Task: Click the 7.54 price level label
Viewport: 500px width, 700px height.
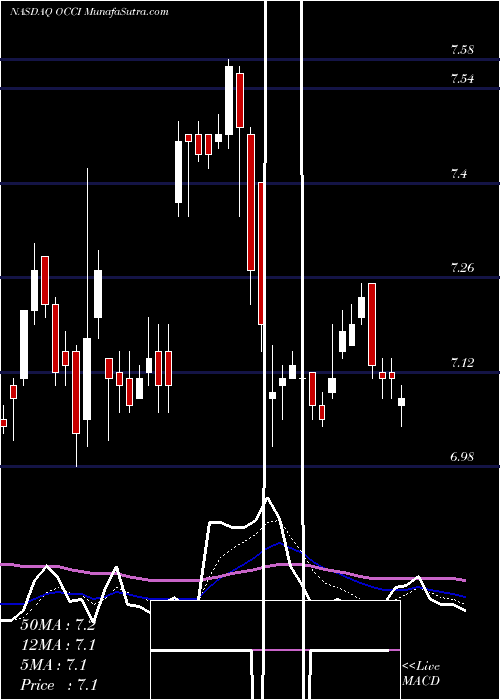Action: 462,79
